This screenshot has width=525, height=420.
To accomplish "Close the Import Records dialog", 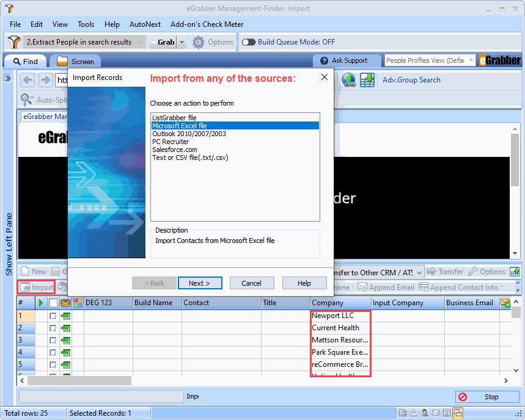I will pos(325,78).
